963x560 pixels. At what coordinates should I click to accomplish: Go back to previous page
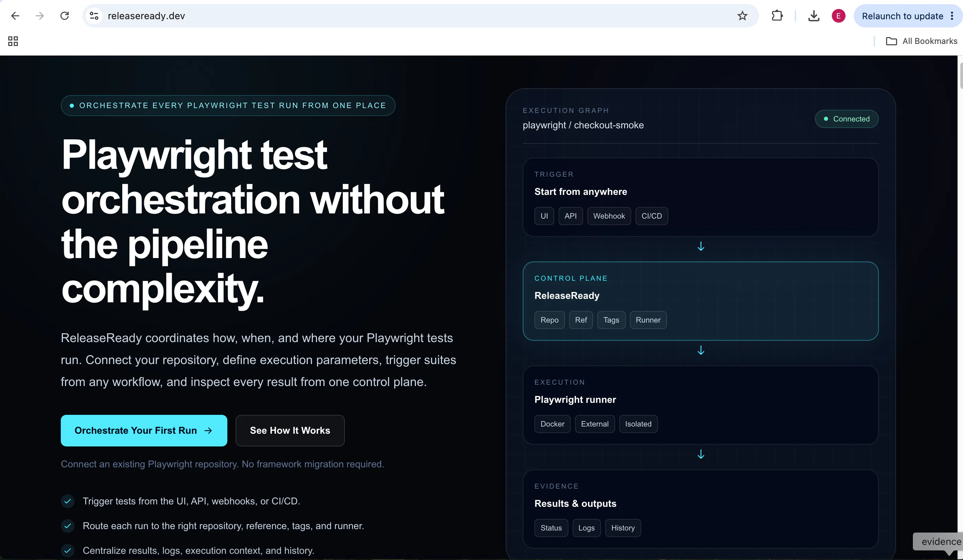point(15,16)
